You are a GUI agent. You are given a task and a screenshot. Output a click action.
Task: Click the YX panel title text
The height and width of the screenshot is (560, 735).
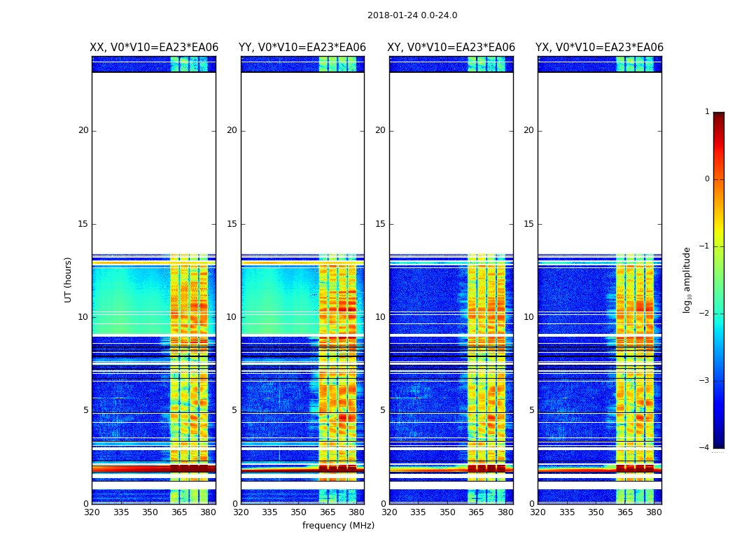[599, 48]
